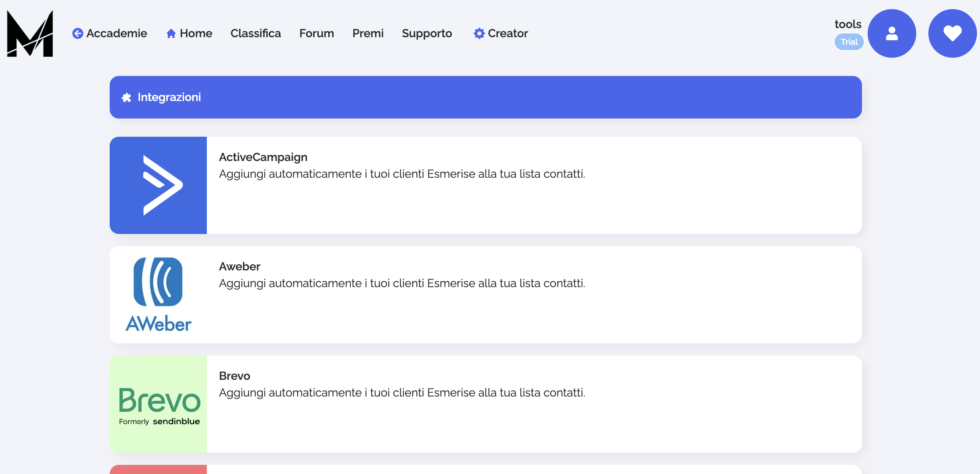Screen dimensions: 980x474
Task: Click the back arrow beside Accademie
Action: click(77, 33)
